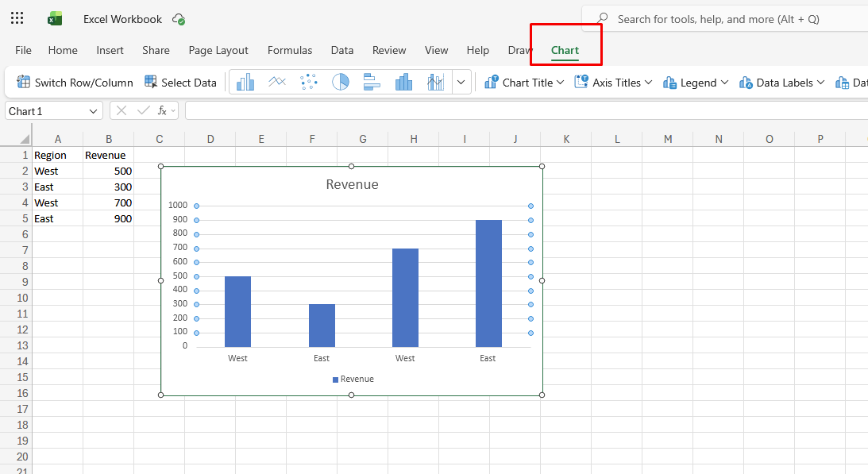Select cell B4 with value 700
The height and width of the screenshot is (474, 868).
109,202
